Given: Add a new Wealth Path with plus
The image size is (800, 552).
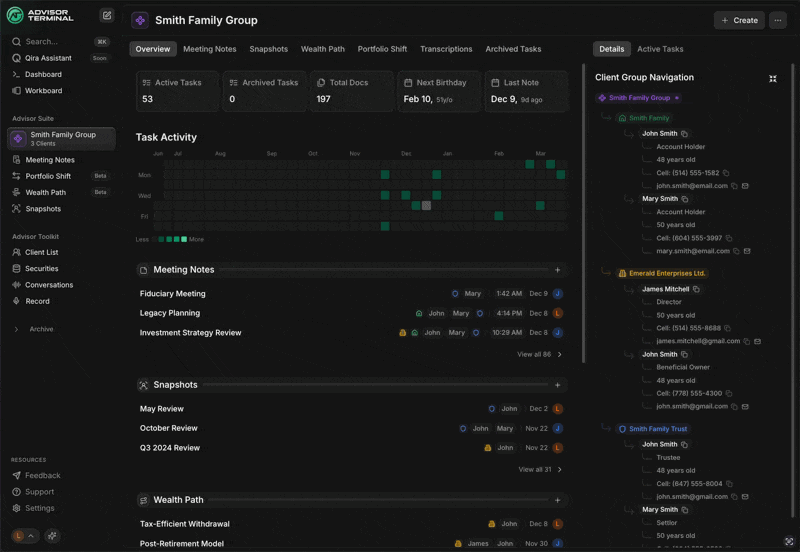Looking at the screenshot, I should (x=558, y=500).
